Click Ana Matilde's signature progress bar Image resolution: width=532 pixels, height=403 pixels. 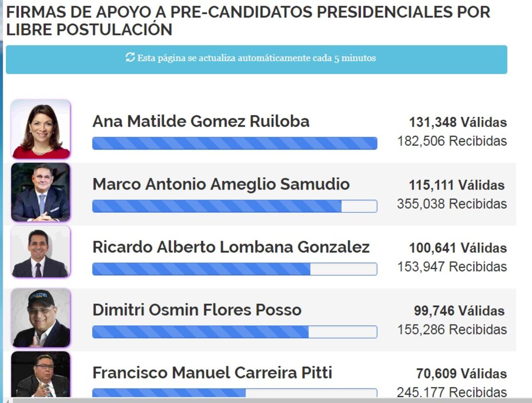(x=234, y=142)
